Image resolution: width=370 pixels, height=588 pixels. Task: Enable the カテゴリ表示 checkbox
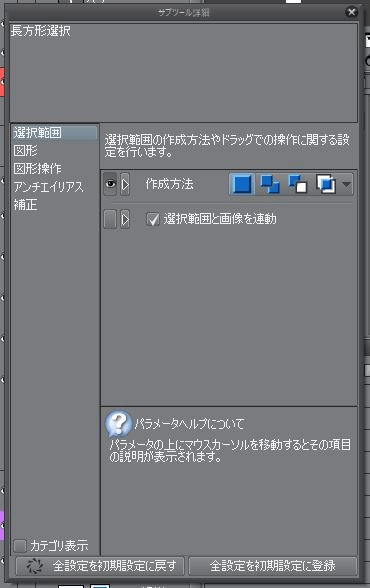tap(19, 546)
